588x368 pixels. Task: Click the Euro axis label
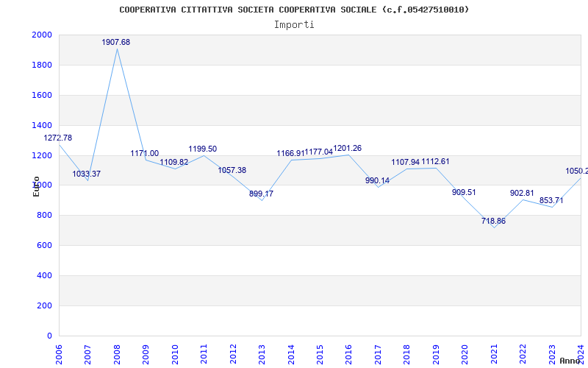pyautogui.click(x=36, y=186)
